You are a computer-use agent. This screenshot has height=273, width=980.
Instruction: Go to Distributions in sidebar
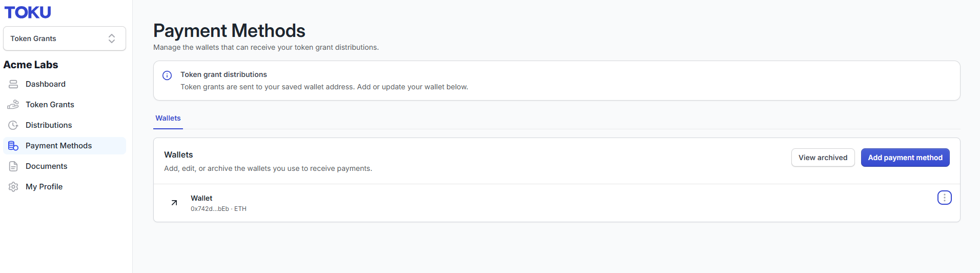65,125
